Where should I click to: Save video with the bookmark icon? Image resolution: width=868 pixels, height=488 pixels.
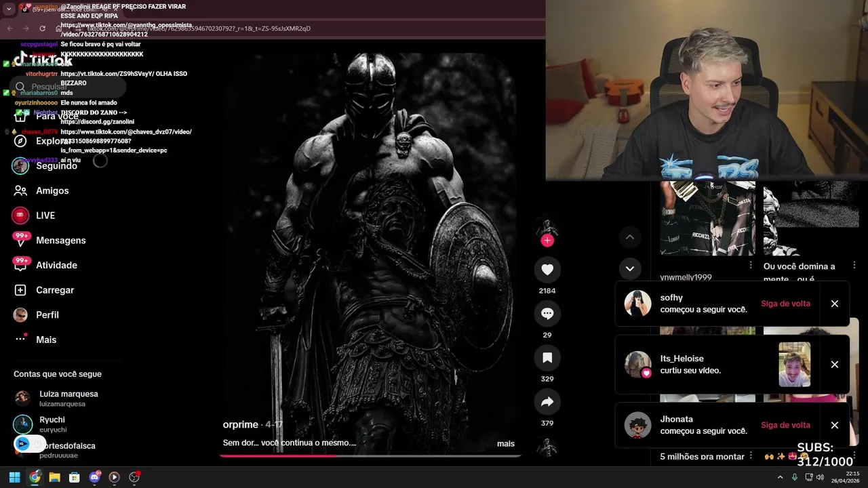[x=547, y=357]
